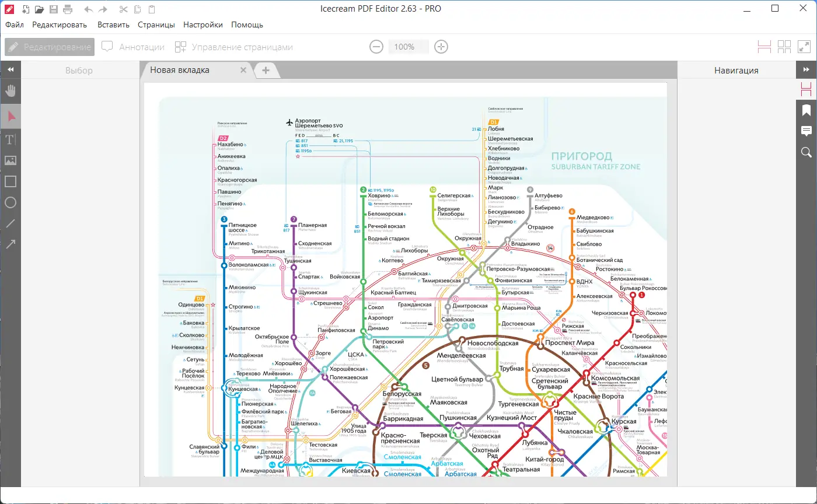
Task: Open the Помощь menu
Action: pyautogui.click(x=247, y=25)
